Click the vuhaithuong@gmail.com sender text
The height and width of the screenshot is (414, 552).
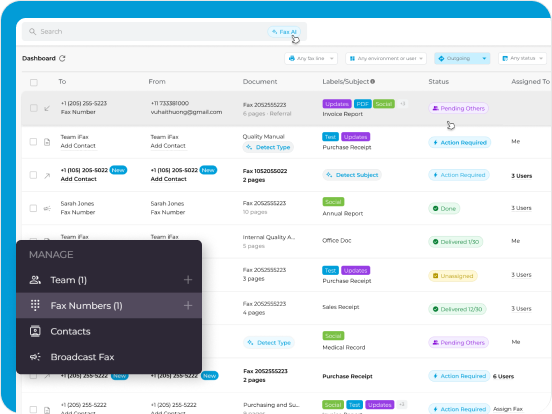coord(186,112)
